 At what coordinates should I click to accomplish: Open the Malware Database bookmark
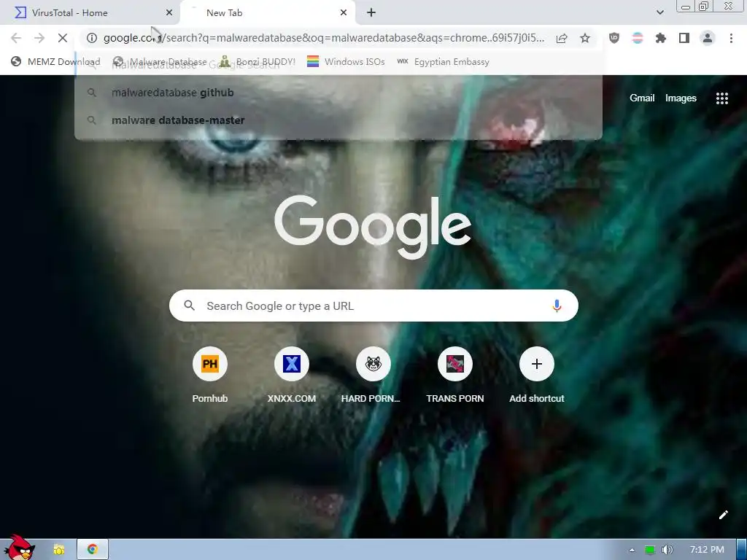pos(160,62)
